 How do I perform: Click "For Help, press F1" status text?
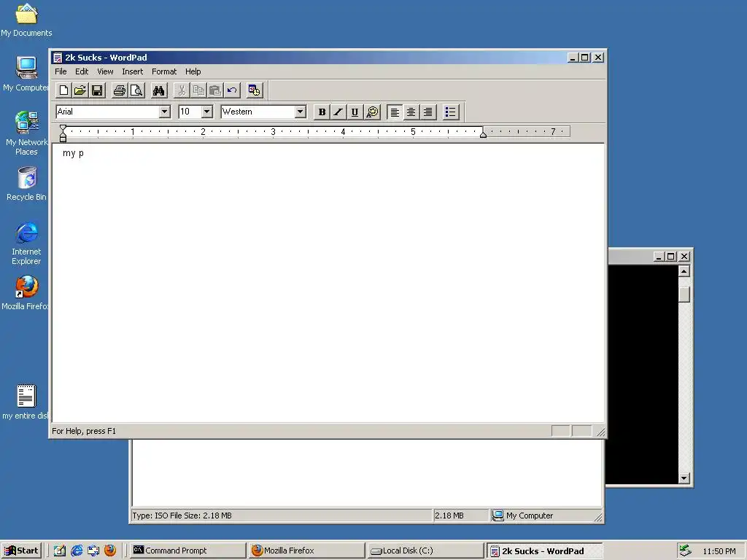[x=84, y=431]
